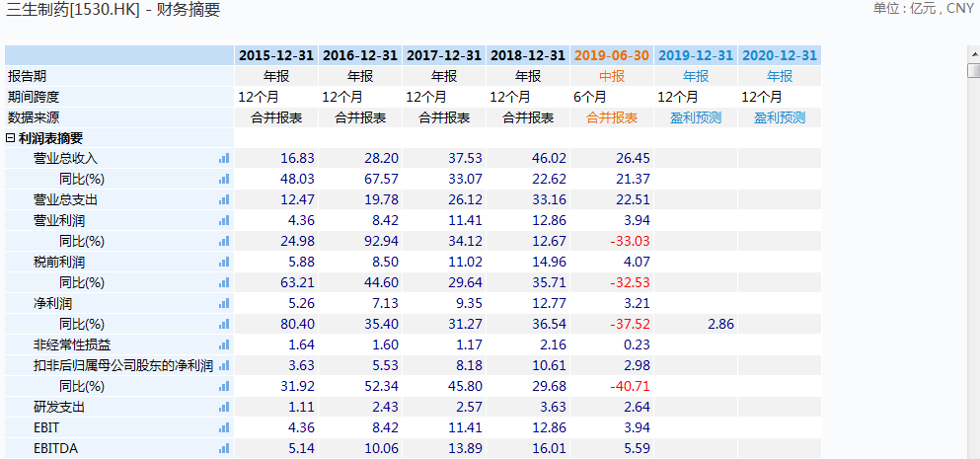Click the 三生制药[1530.HK] title text
The image size is (980, 459).
[72, 10]
